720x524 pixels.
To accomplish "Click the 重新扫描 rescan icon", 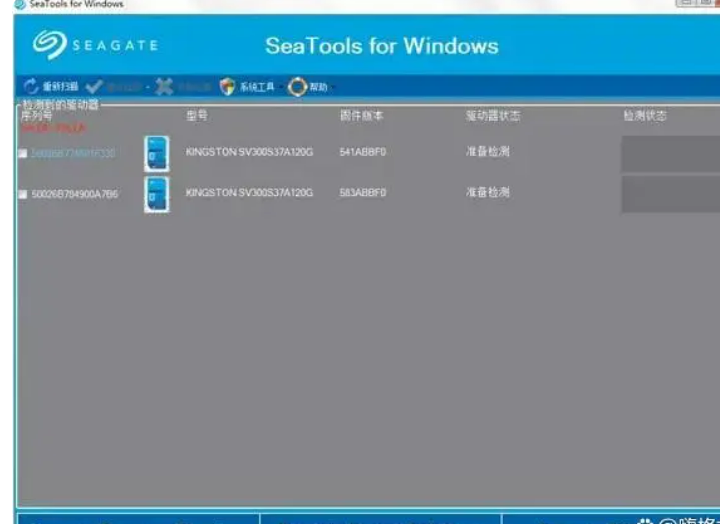I will coord(31,87).
